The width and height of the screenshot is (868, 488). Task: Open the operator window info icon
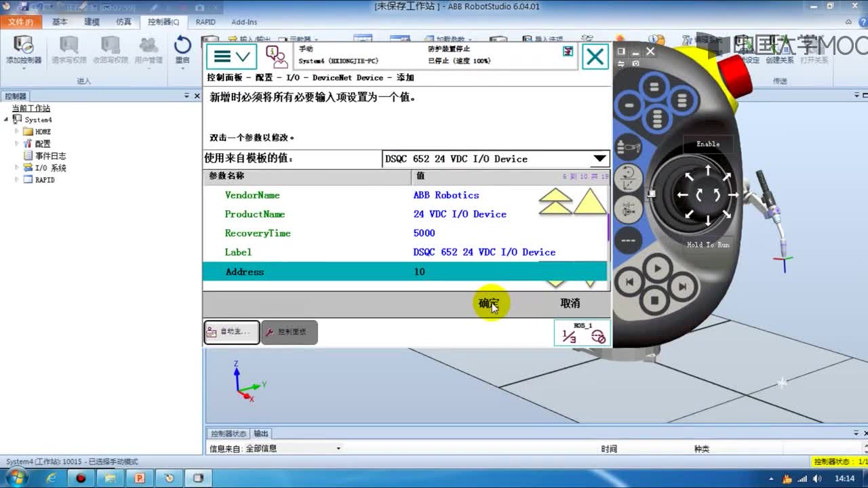pyautogui.click(x=276, y=56)
